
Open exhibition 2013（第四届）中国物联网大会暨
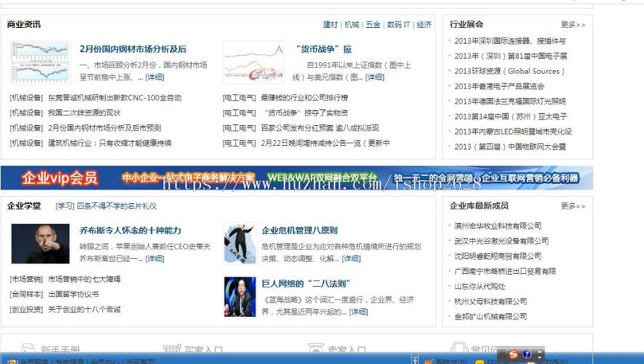509,147
